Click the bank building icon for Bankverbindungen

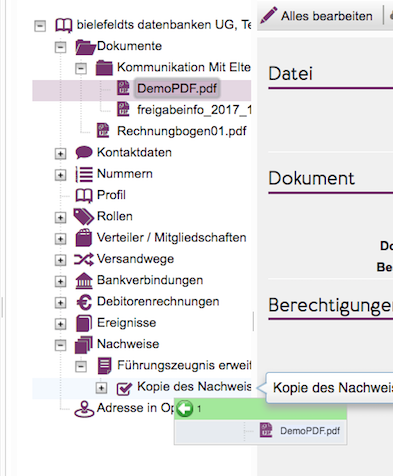click(84, 280)
